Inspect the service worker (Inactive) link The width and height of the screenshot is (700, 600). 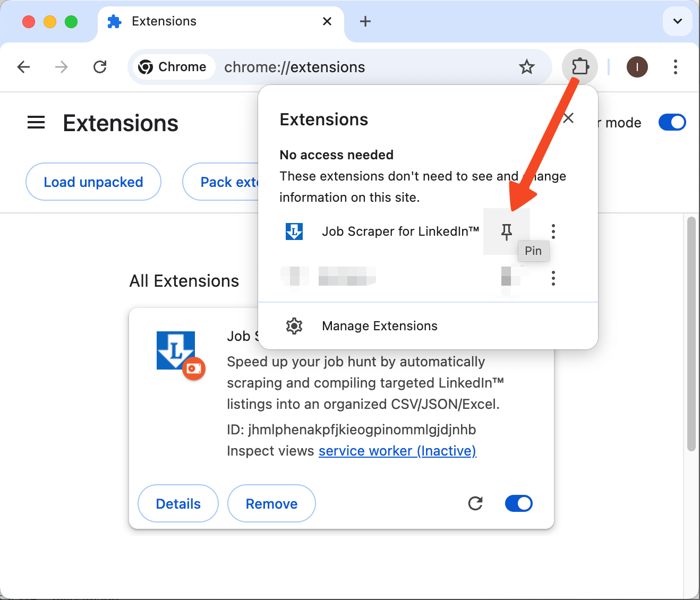coord(397,451)
